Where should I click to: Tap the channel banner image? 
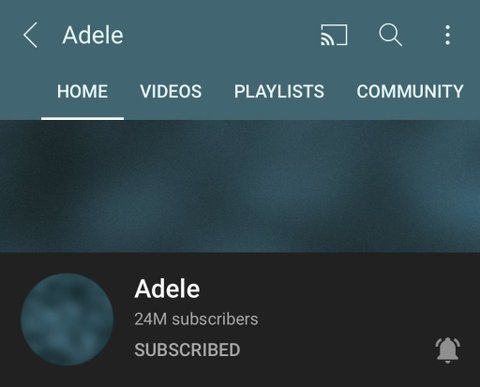click(x=240, y=186)
